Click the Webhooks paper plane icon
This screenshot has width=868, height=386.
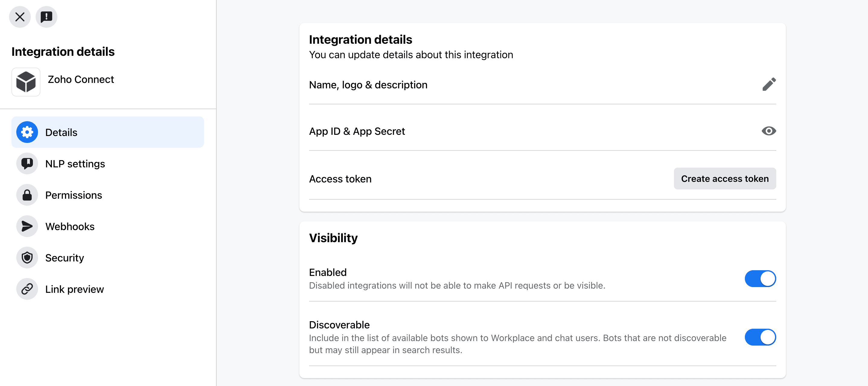pyautogui.click(x=27, y=226)
